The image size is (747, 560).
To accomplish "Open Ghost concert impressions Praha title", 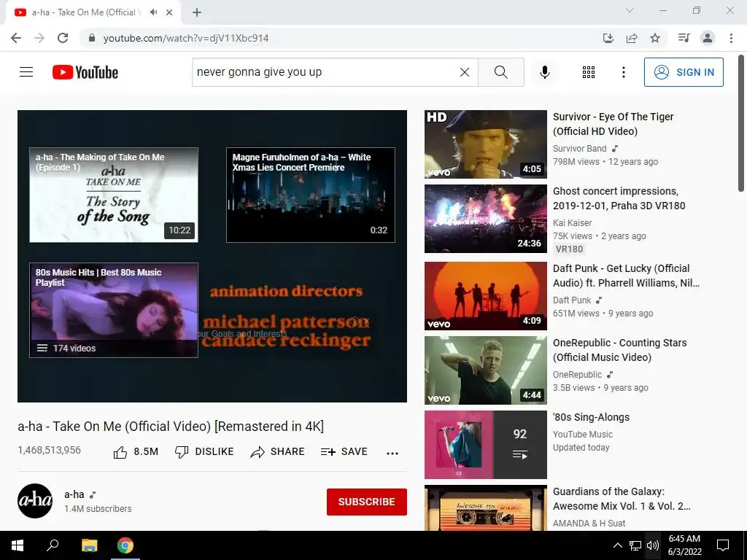I will 619,198.
